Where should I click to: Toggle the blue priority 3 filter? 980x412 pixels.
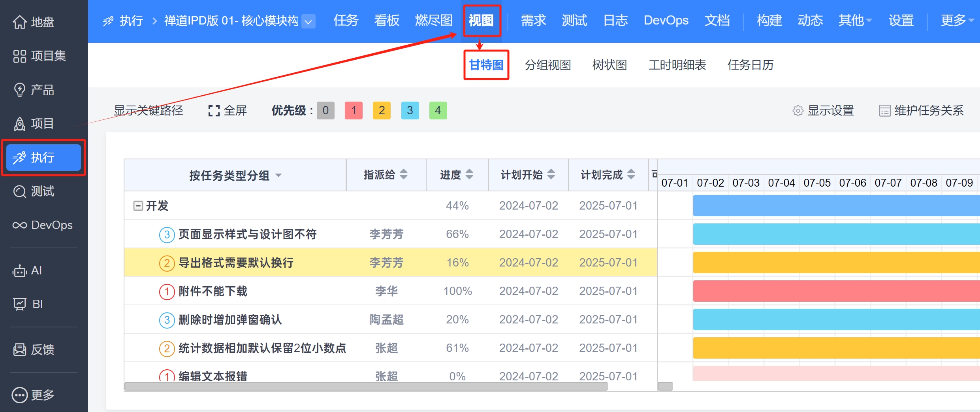coord(410,110)
